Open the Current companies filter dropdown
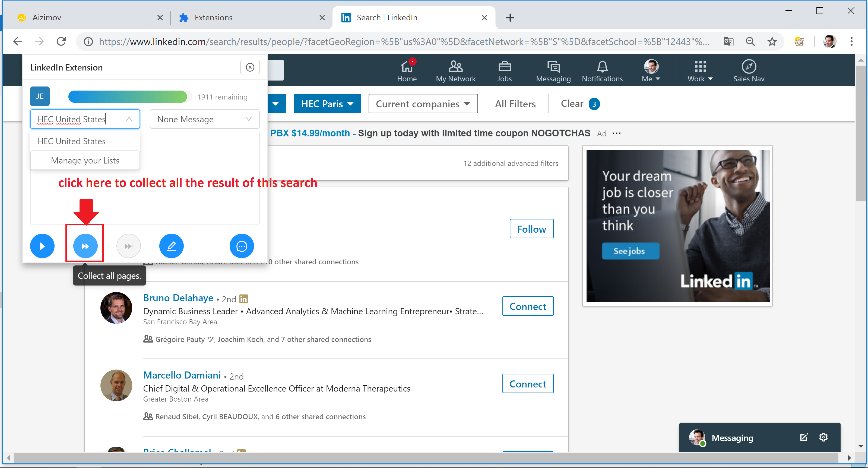 423,104
